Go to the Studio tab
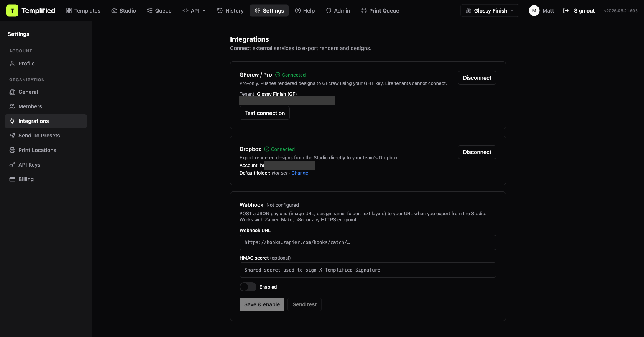Image resolution: width=644 pixels, height=337 pixels. pos(123,11)
